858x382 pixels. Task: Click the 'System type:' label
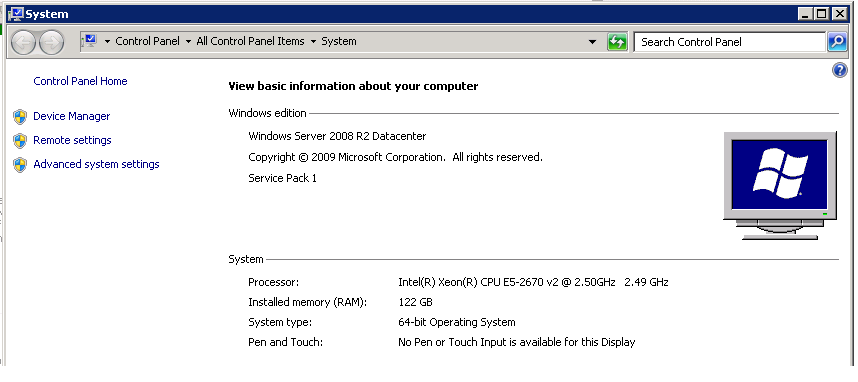pyautogui.click(x=280, y=322)
